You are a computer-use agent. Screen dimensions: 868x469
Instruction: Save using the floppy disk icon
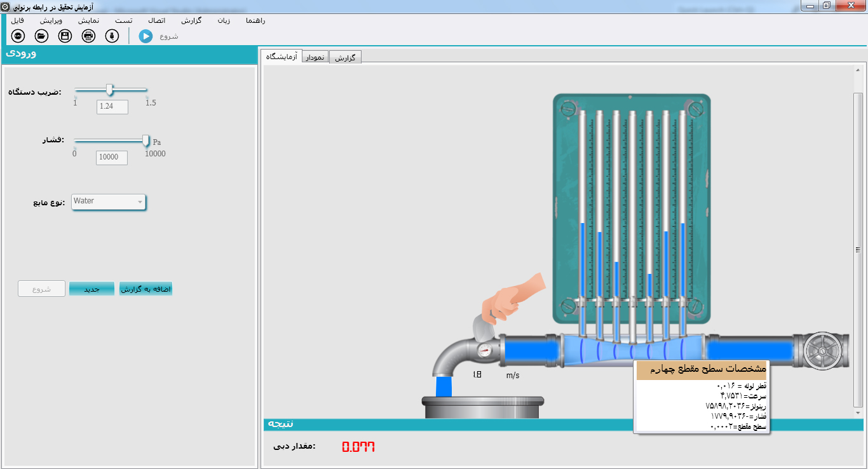point(65,36)
